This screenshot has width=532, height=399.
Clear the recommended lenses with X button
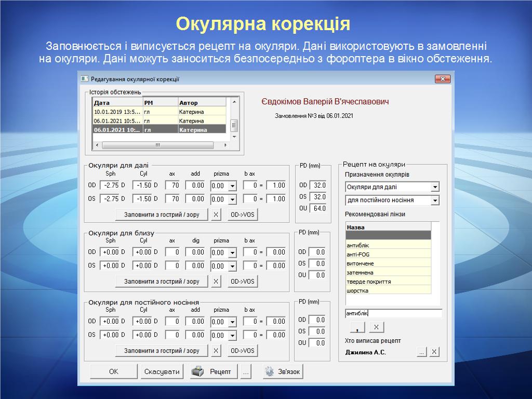[x=376, y=327]
